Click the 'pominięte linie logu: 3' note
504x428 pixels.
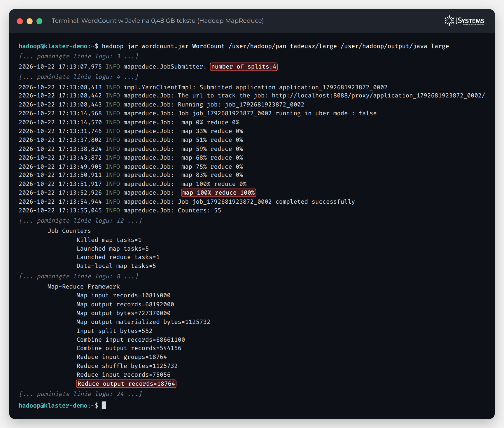(78, 56)
